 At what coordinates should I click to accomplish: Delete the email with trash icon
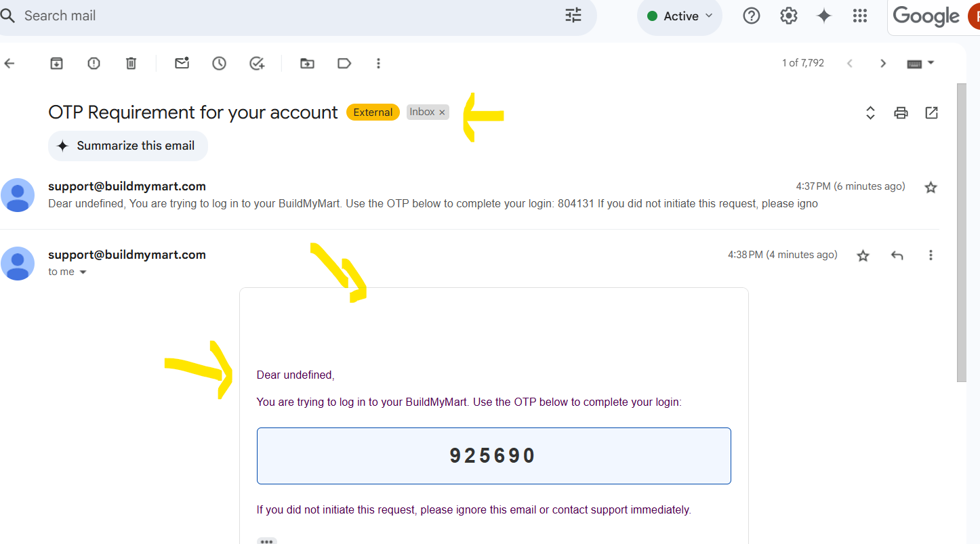tap(131, 63)
